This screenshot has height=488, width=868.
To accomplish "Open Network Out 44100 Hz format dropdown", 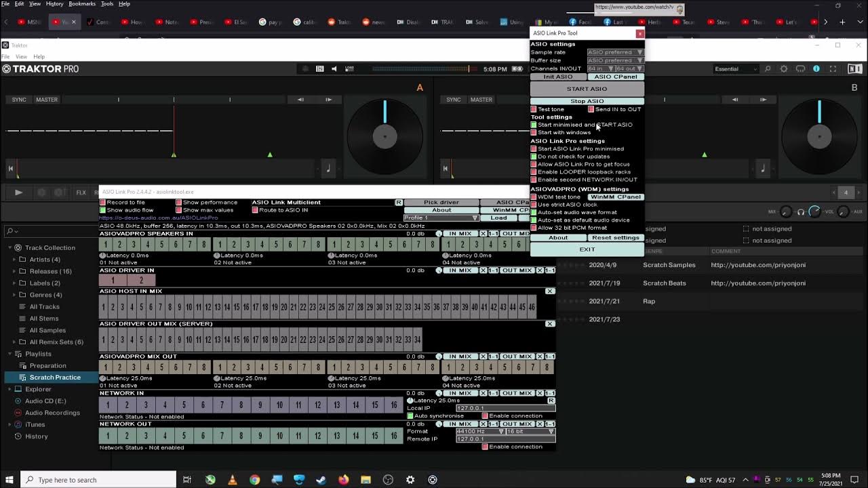I will pyautogui.click(x=481, y=431).
